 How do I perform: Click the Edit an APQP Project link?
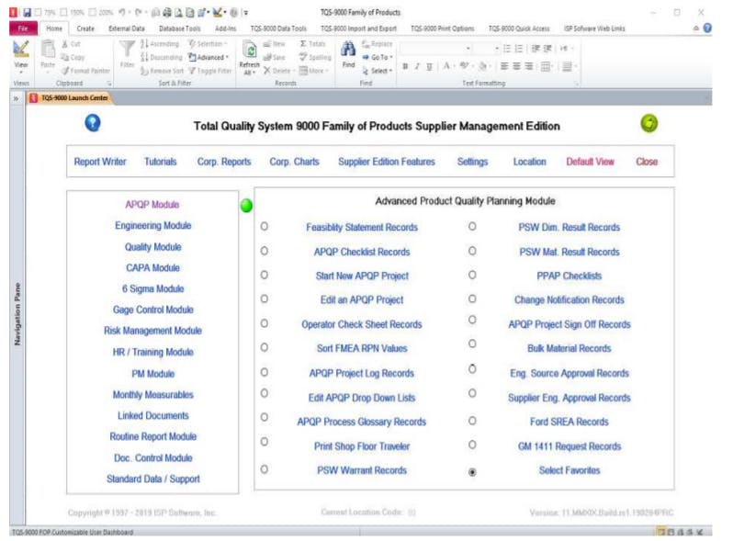[362, 299]
